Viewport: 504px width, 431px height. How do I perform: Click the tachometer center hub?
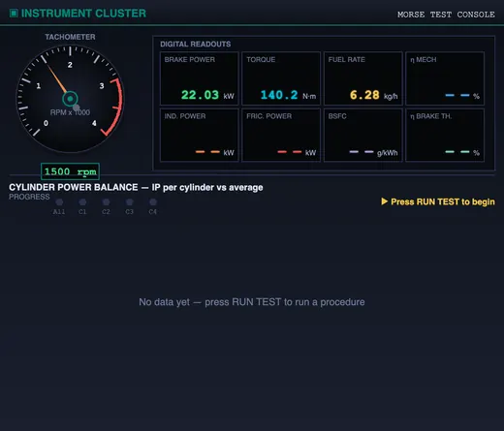[70, 99]
